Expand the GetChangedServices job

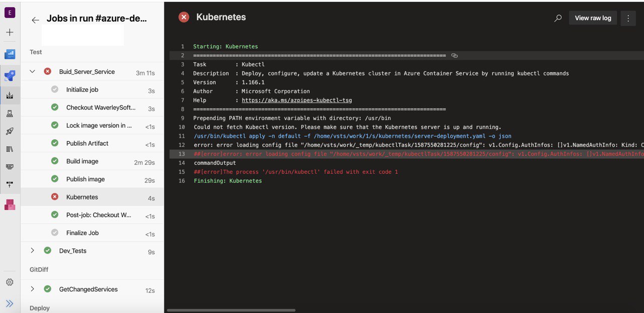(x=32, y=289)
